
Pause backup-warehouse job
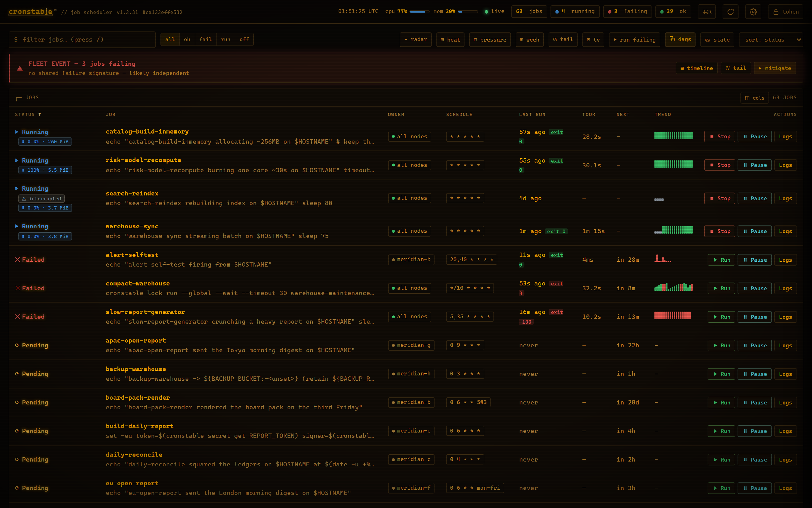(x=755, y=374)
